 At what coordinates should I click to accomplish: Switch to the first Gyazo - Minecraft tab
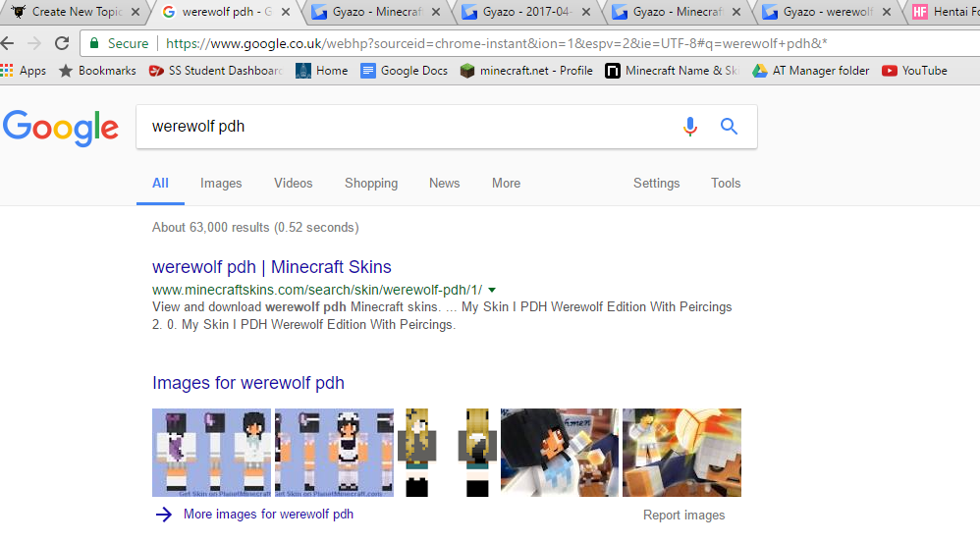click(x=377, y=12)
